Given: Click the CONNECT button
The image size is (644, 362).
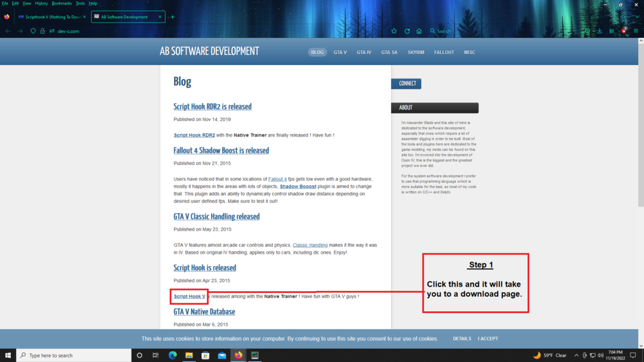Looking at the screenshot, I should (406, 83).
